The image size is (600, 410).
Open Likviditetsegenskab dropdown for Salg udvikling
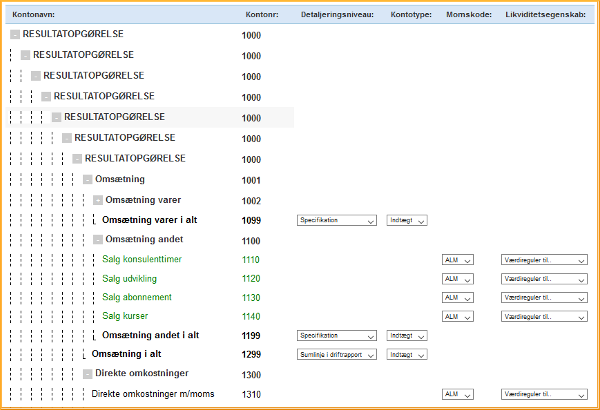(x=543, y=278)
